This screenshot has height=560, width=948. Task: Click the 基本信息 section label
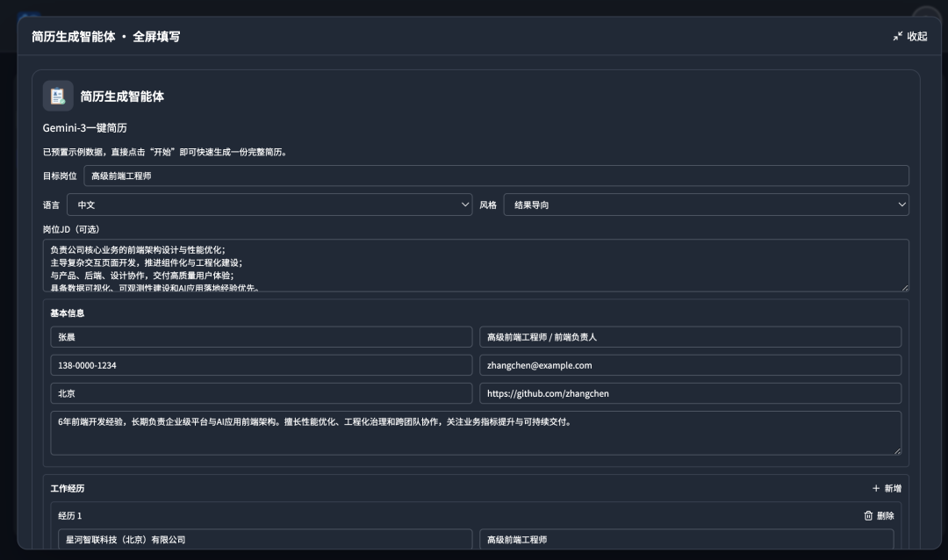[66, 312]
